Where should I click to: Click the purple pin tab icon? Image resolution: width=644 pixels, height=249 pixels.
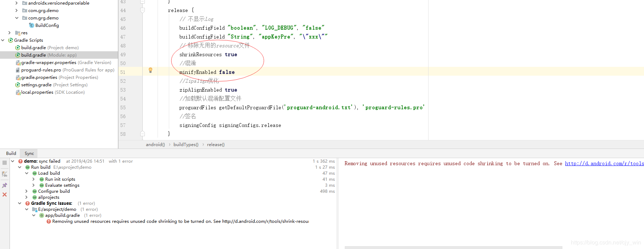click(5, 185)
